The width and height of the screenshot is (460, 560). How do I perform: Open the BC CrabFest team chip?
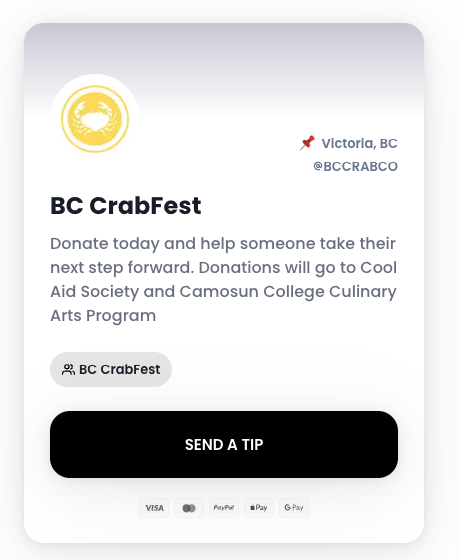(111, 369)
